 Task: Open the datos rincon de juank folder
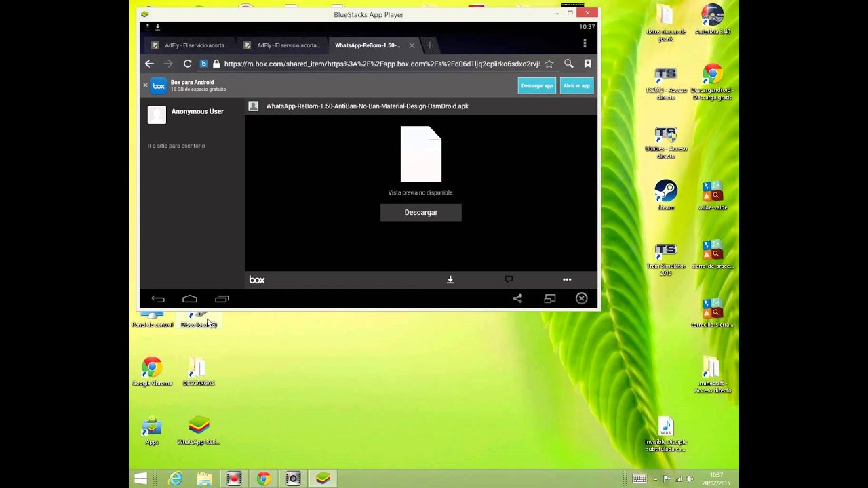pyautogui.click(x=666, y=23)
